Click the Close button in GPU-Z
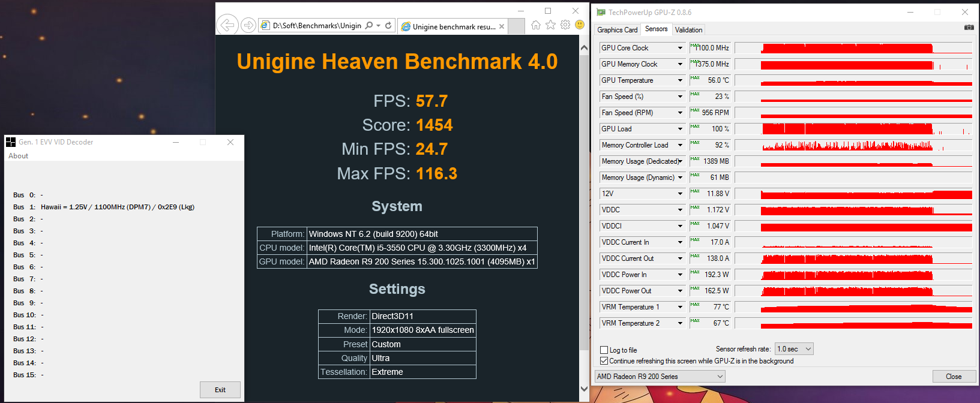This screenshot has width=980, height=403. (954, 377)
